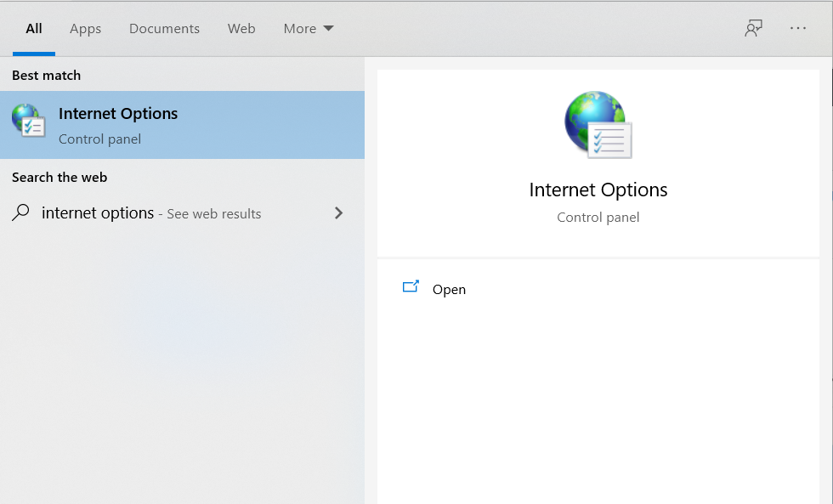Expand web results using the right chevron arrow
This screenshot has height=504, width=833.
tap(338, 213)
